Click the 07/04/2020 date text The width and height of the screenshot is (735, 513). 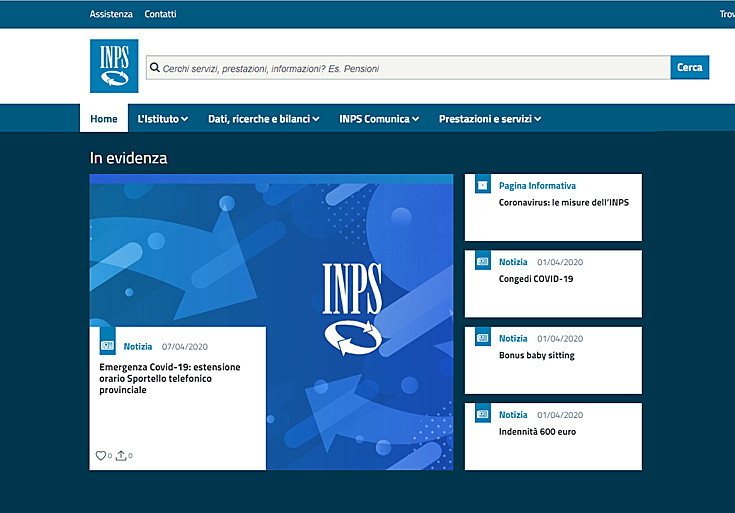pyautogui.click(x=185, y=347)
